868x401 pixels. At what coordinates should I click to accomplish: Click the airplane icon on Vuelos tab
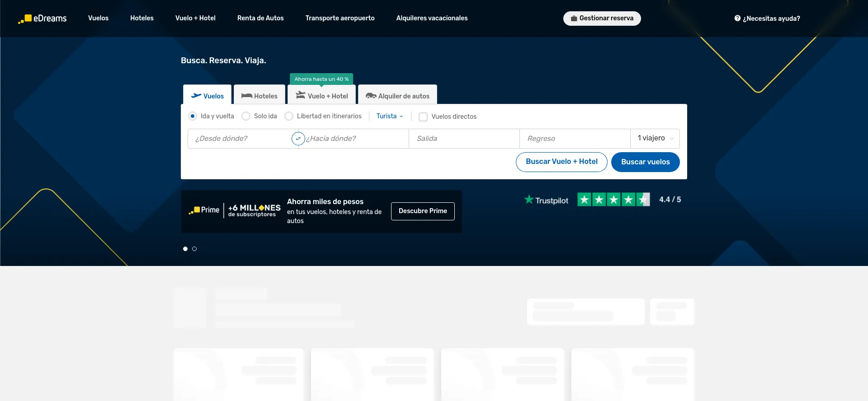pos(196,96)
